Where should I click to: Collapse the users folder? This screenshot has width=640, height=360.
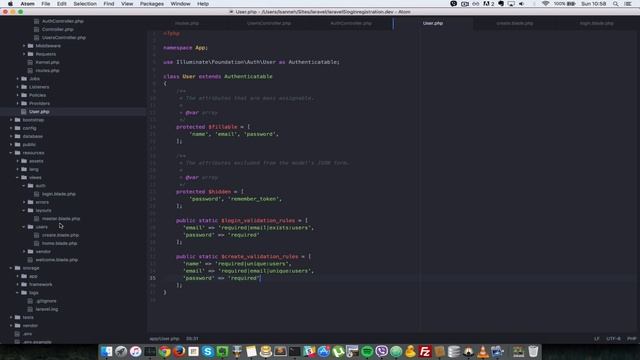coord(24,227)
